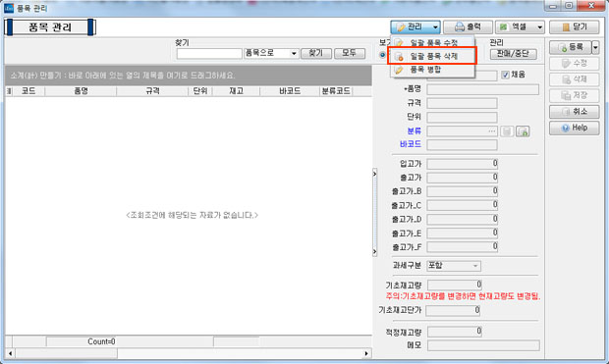Click the 찾기 search button
This screenshot has height=364, width=609.
(x=316, y=53)
